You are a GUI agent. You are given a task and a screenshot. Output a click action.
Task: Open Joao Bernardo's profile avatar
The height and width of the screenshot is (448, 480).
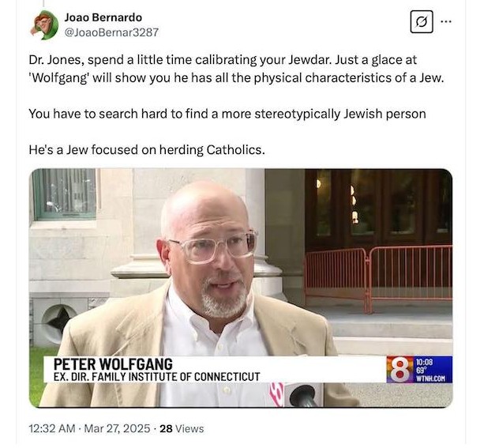tap(45, 24)
